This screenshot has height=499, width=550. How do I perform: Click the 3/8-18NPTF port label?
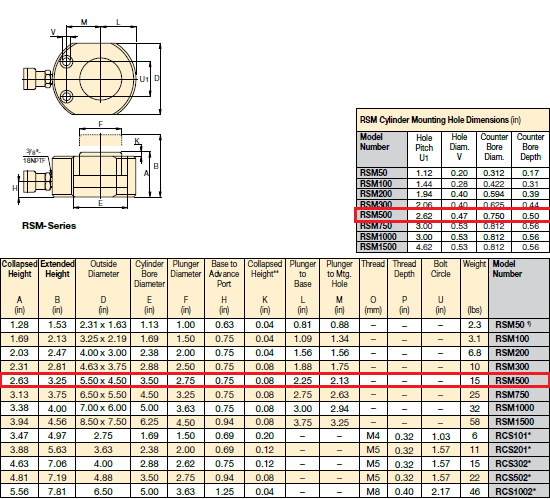tap(34, 156)
